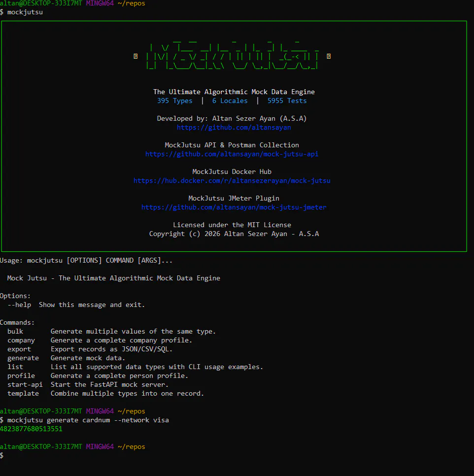Click the '--help' option text

(x=19, y=305)
